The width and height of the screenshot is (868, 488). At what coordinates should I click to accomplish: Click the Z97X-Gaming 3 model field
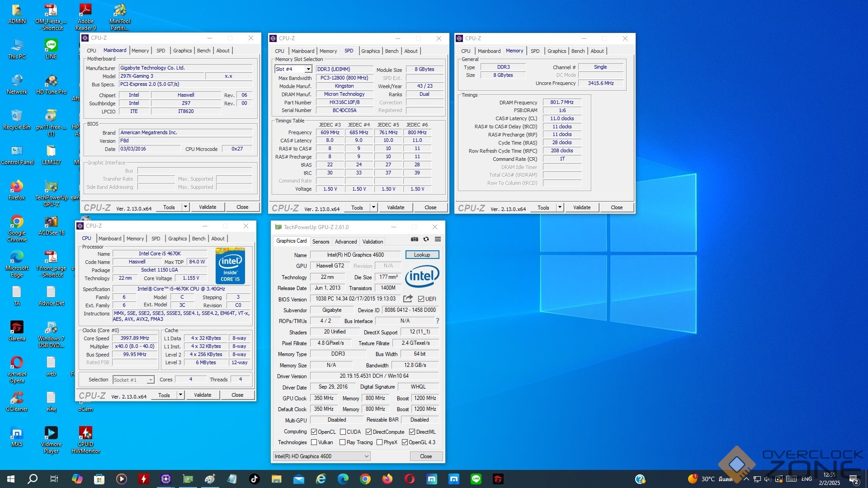tap(161, 76)
